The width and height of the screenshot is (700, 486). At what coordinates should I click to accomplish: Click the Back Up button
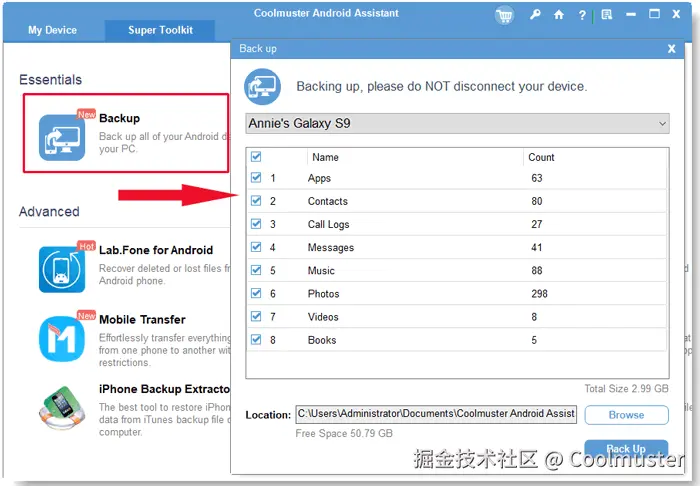626,449
